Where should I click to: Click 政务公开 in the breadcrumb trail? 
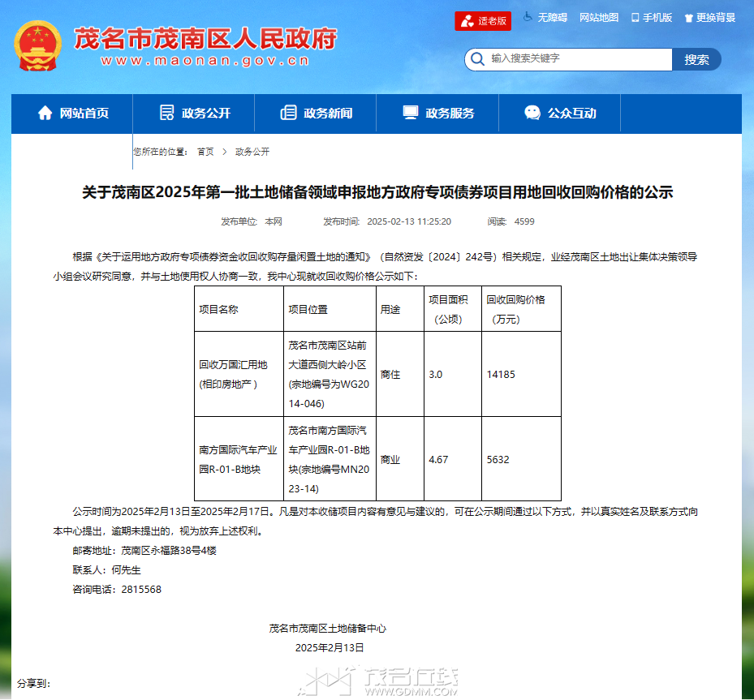coord(252,152)
